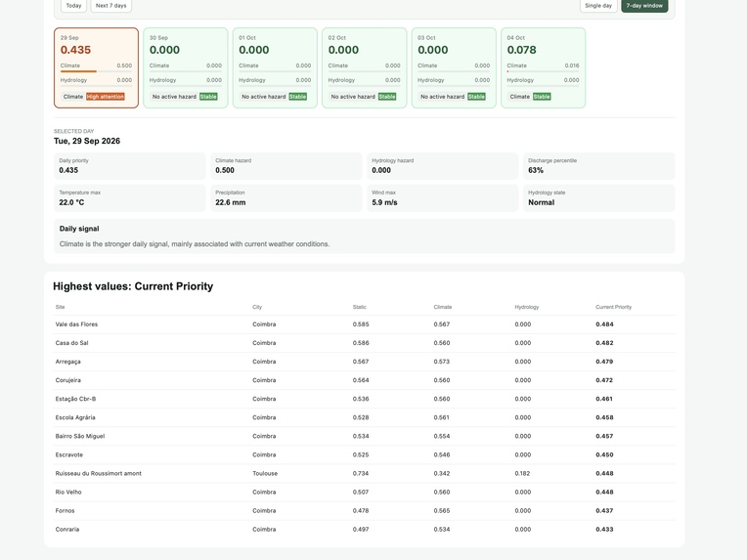
Task: Click the Tue, 29 Sep 2026 heading
Action: [87, 141]
